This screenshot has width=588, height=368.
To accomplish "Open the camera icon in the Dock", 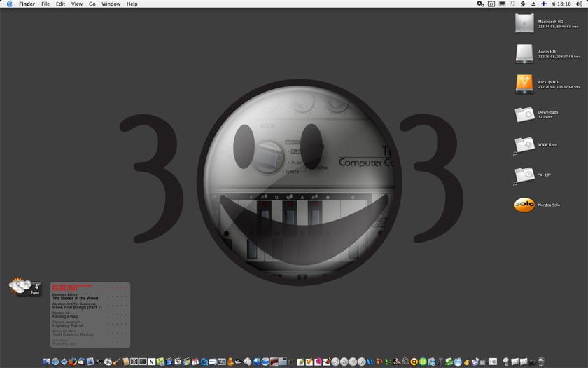I will coord(533,362).
